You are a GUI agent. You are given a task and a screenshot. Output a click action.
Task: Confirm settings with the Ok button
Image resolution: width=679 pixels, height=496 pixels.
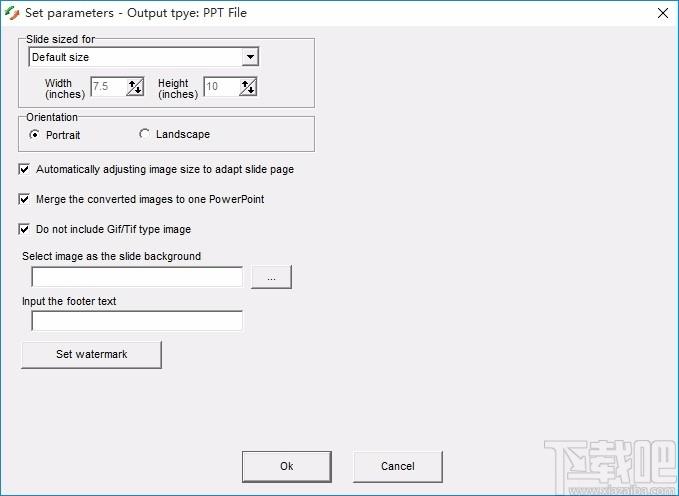click(287, 467)
